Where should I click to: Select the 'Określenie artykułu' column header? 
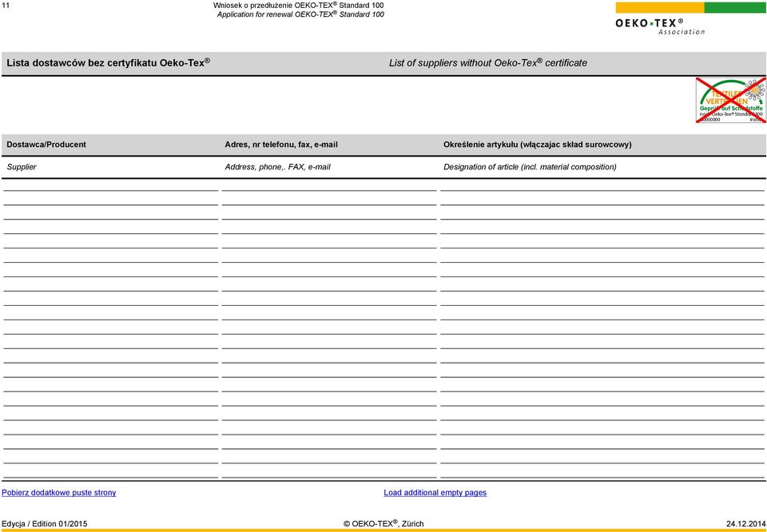click(x=537, y=145)
